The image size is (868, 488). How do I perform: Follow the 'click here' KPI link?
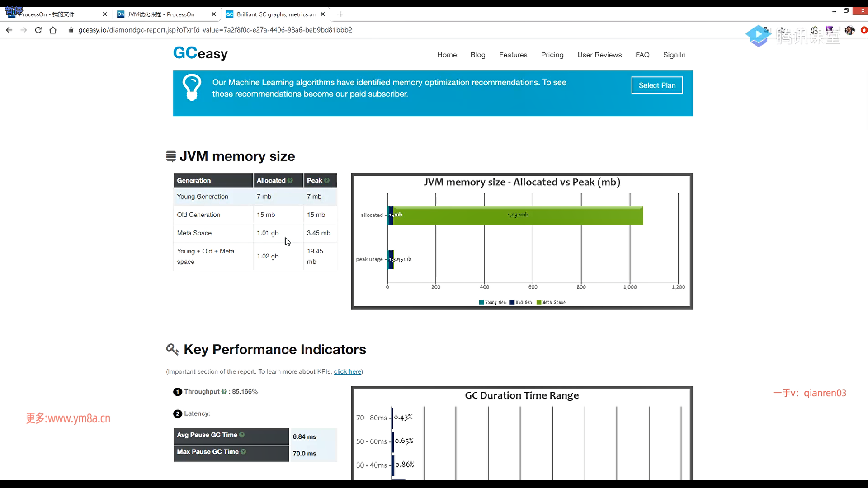click(x=347, y=371)
